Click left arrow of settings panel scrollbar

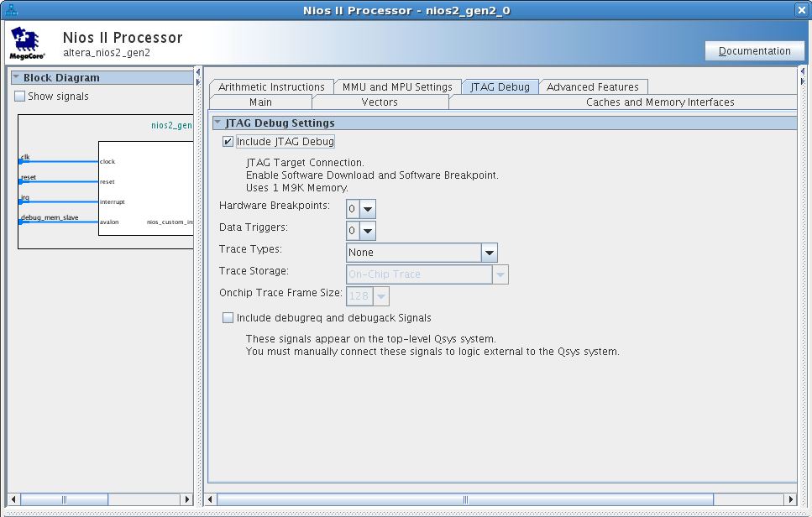tap(210, 499)
